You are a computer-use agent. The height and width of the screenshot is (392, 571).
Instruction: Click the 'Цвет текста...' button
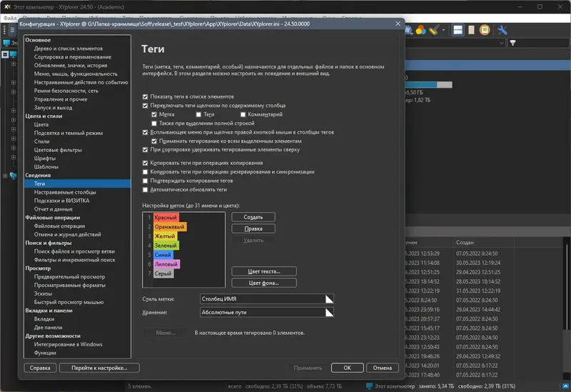(x=264, y=271)
